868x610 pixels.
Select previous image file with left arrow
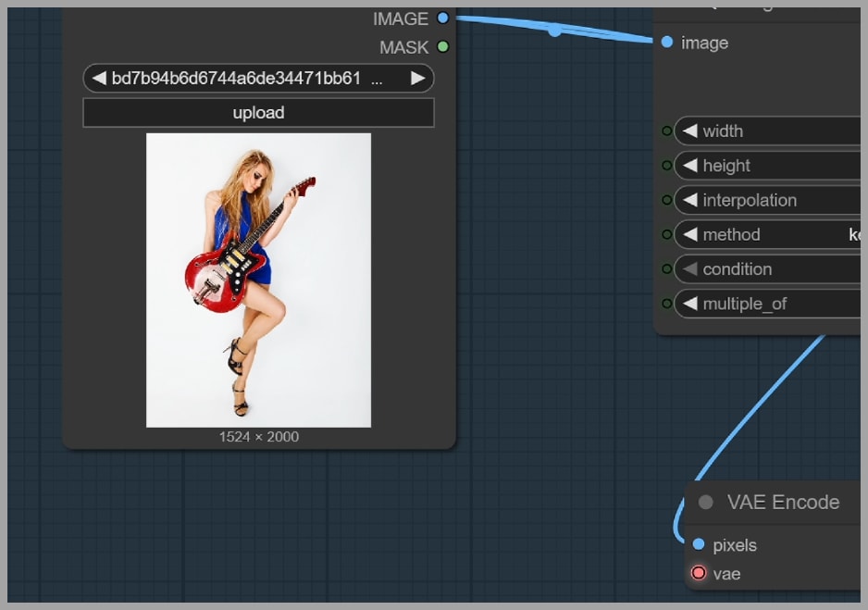[x=99, y=79]
